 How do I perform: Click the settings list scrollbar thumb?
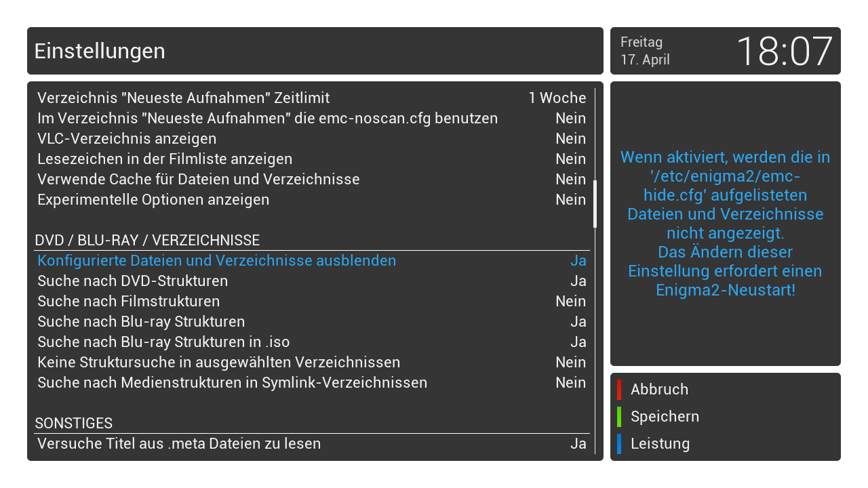point(595,203)
